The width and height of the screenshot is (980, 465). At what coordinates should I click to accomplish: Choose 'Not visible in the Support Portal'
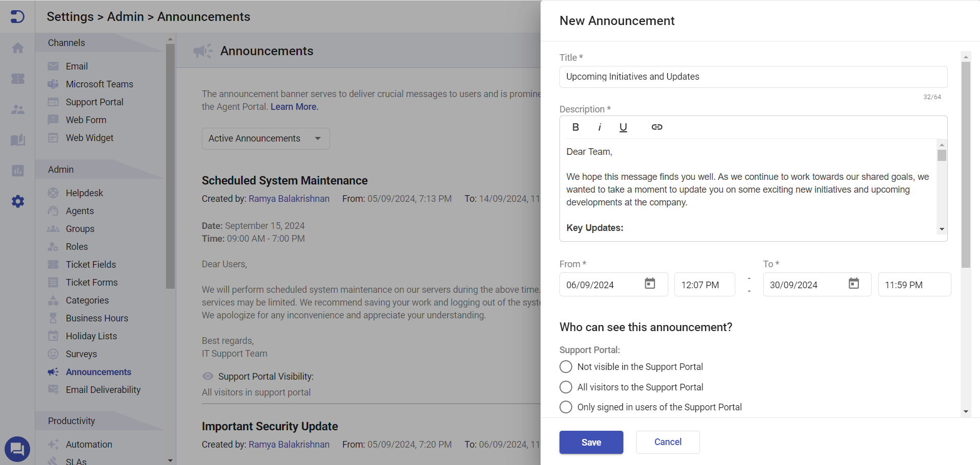tap(566, 366)
